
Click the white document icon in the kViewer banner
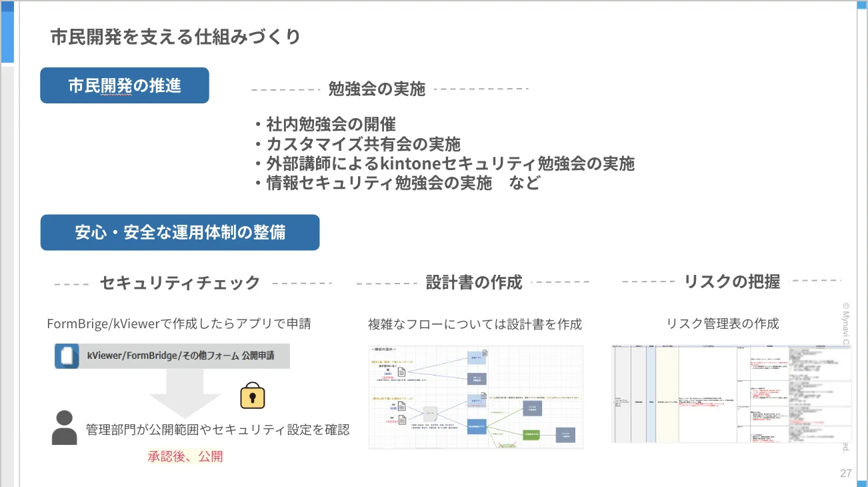click(x=69, y=356)
